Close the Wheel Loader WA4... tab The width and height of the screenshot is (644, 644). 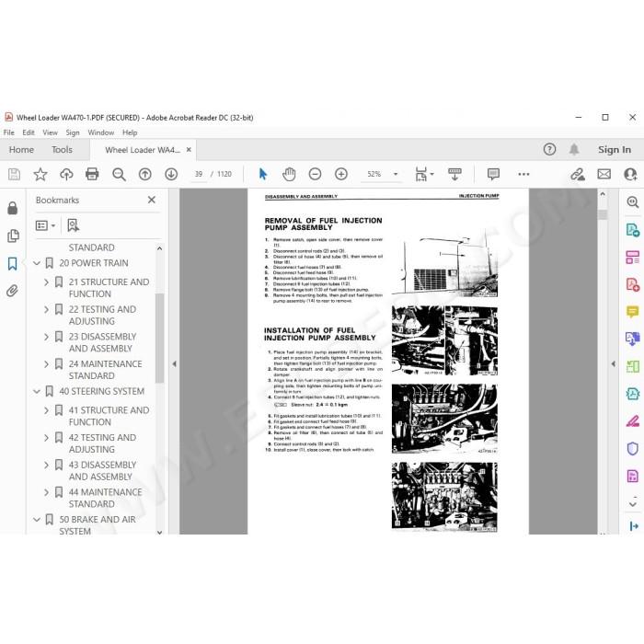[189, 149]
